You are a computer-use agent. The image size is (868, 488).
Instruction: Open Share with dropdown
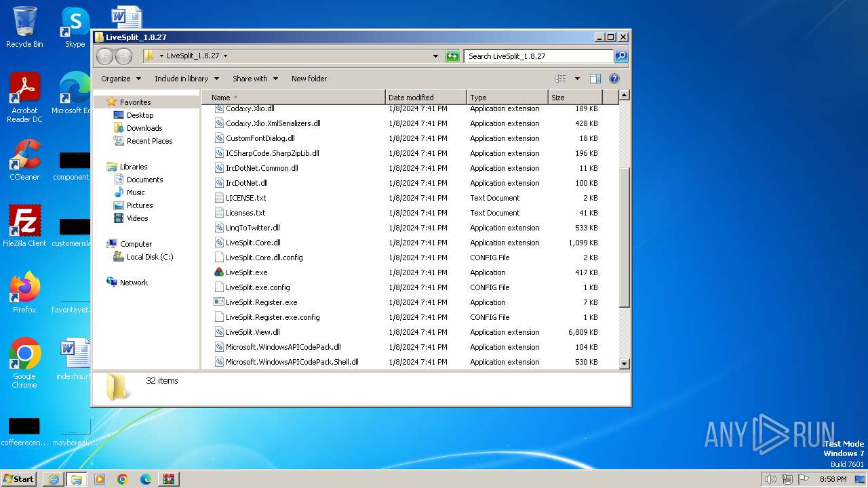[x=256, y=79]
